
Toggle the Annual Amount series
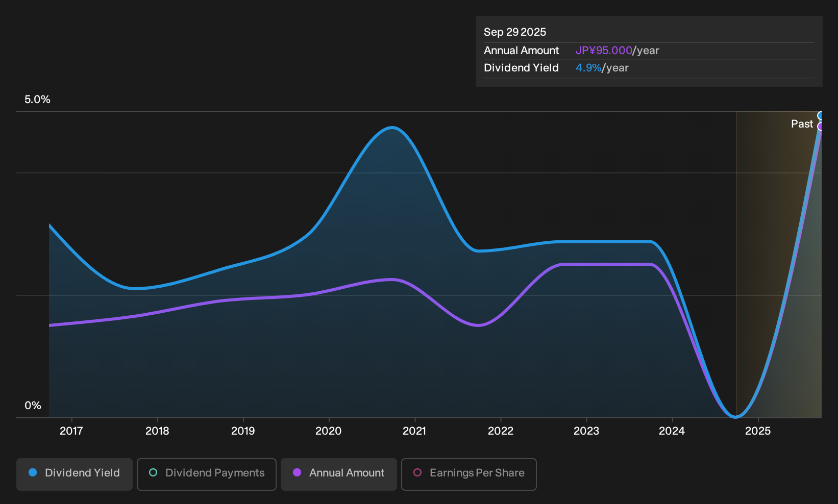pos(339,474)
